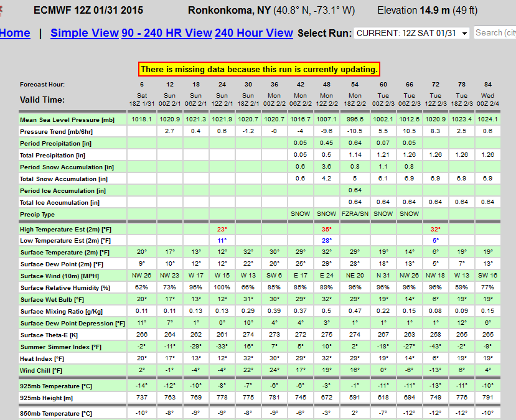Click the blue 28° low temperature value
This screenshot has height=420, width=516.
click(x=326, y=240)
